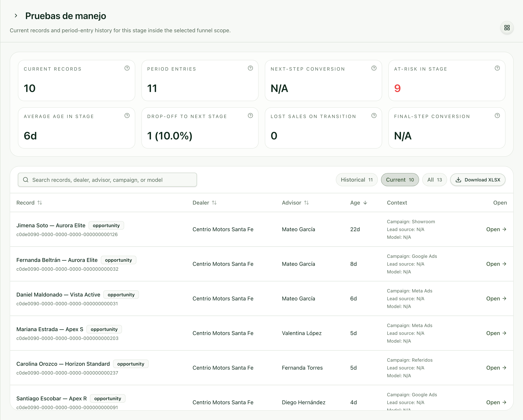Open help icon on Next-Step Conversion card

(x=374, y=68)
